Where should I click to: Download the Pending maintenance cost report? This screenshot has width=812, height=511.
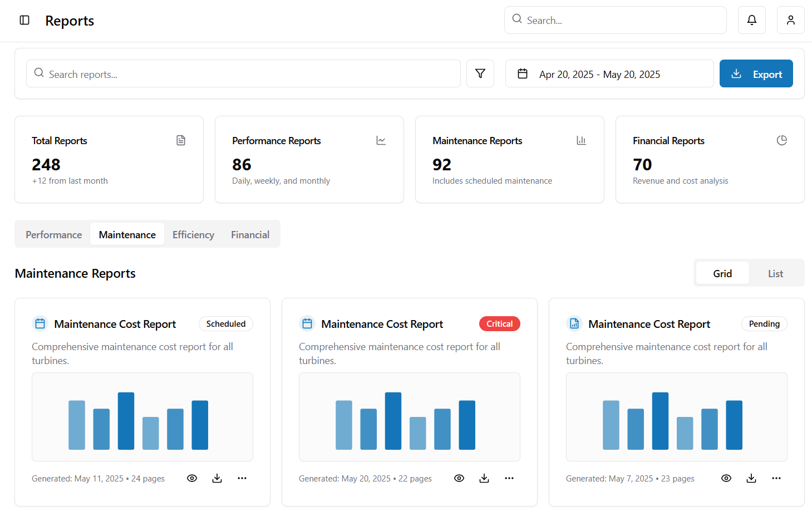[x=751, y=478]
